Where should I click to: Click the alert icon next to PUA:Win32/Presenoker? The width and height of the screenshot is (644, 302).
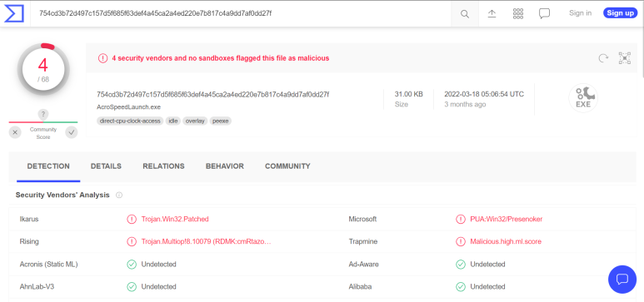tap(461, 219)
